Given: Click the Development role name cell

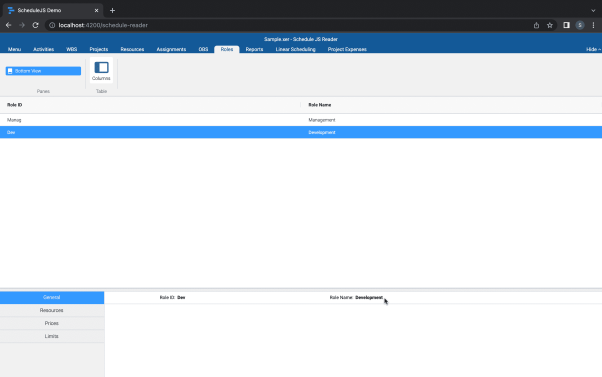Looking at the screenshot, I should click(x=322, y=132).
